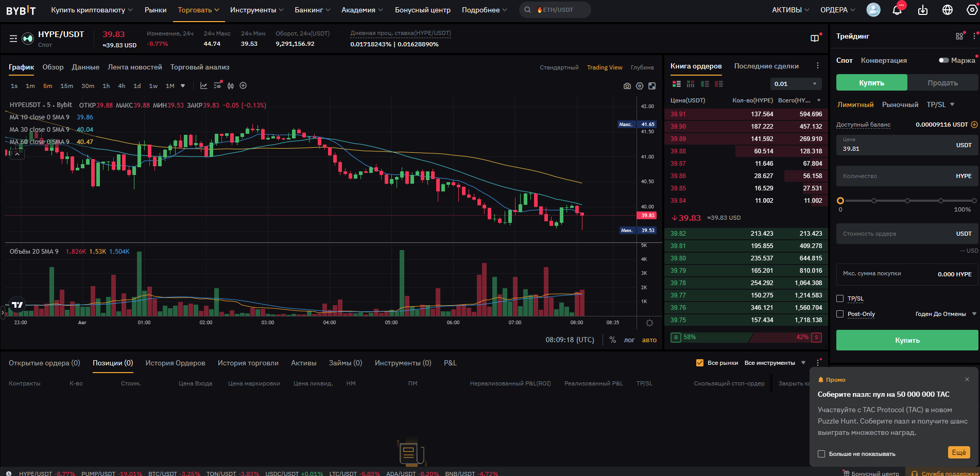Click the Ещё button in promo

(959, 452)
